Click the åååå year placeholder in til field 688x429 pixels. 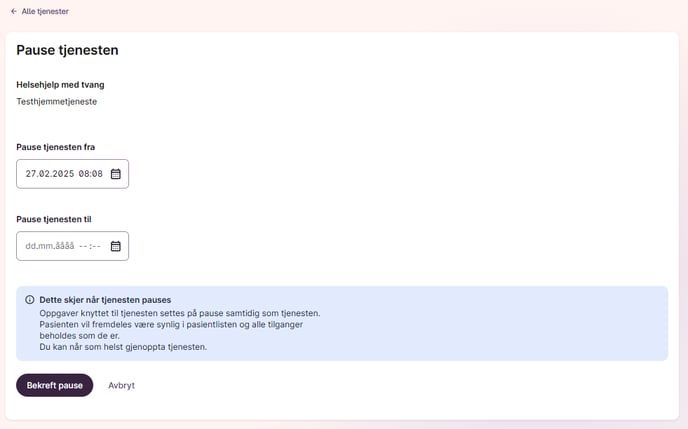(x=64, y=246)
